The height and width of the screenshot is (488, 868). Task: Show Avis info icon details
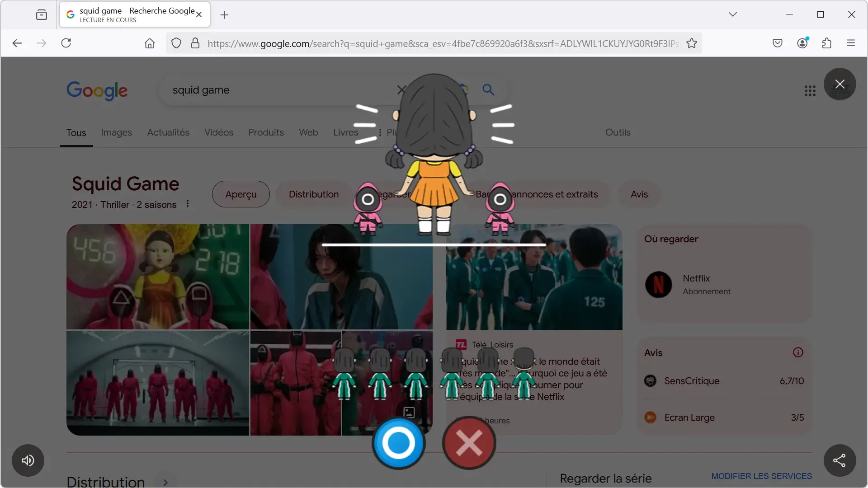[798, 352]
